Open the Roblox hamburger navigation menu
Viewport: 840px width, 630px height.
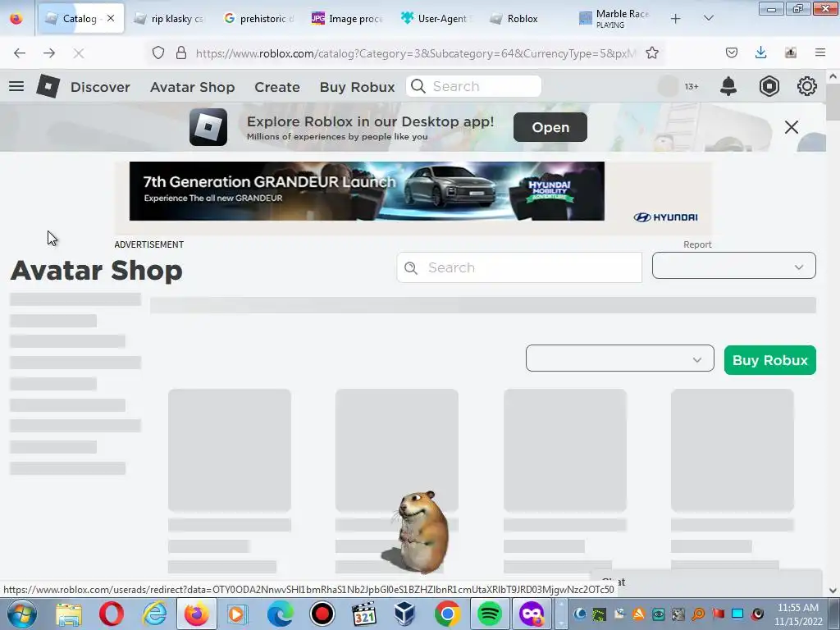click(16, 86)
